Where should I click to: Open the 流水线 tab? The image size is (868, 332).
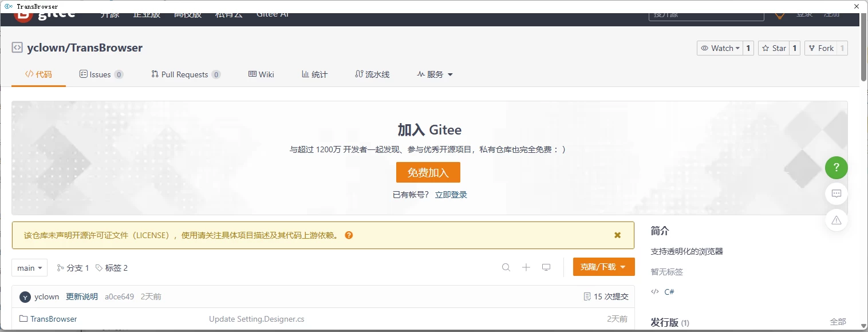coord(373,74)
